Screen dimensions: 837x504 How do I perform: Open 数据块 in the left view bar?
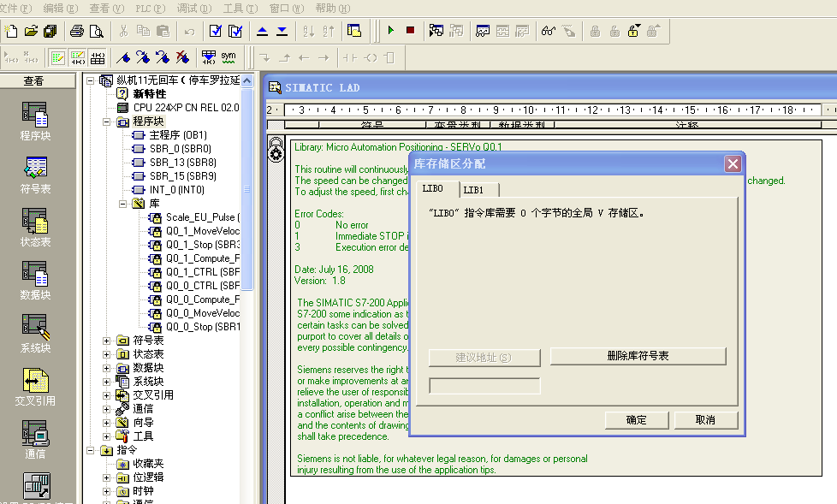[x=35, y=281]
